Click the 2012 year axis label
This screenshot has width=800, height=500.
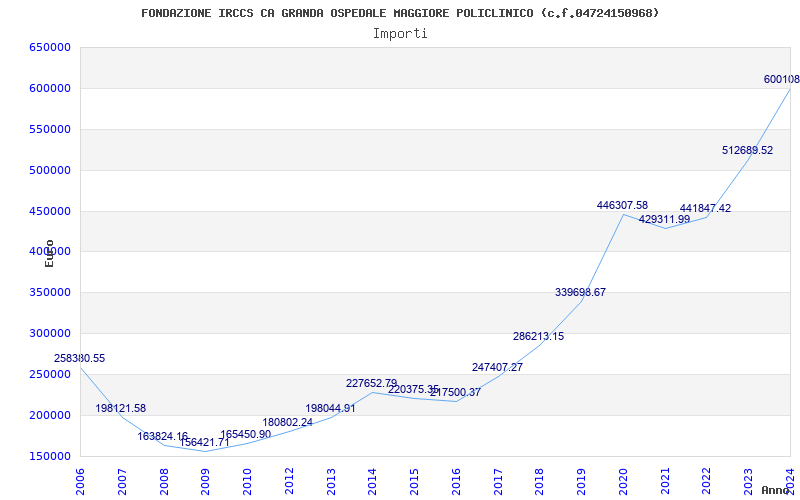click(x=289, y=481)
